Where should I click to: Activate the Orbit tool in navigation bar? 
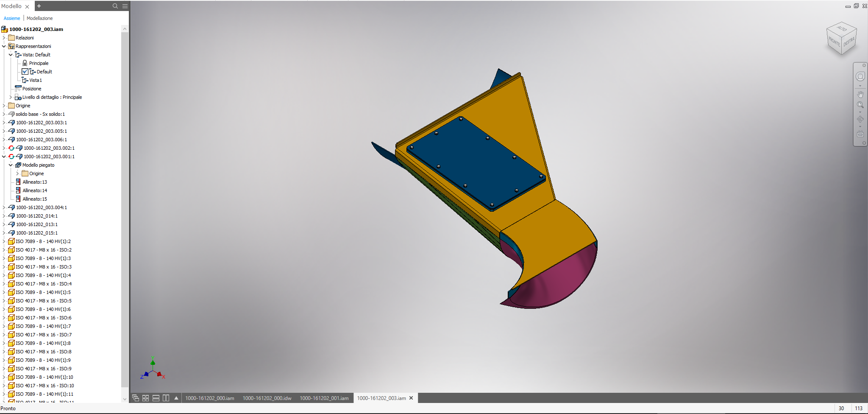[x=860, y=119]
